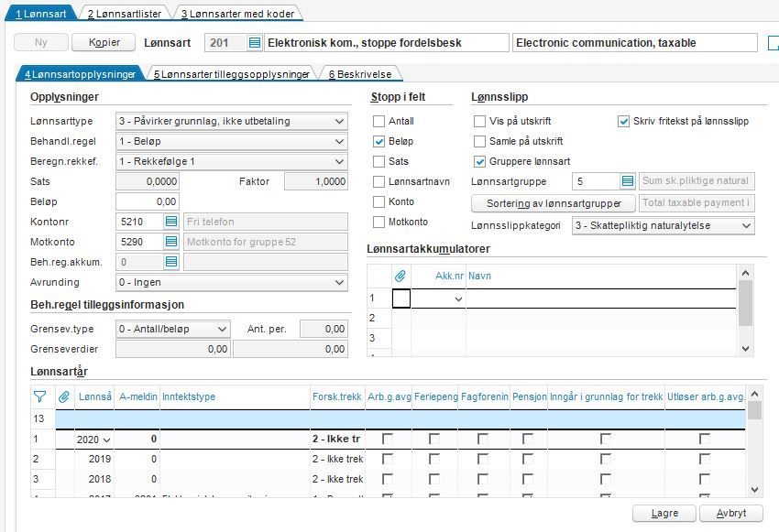Open the 6 Beskrivelse tab

click(360, 74)
